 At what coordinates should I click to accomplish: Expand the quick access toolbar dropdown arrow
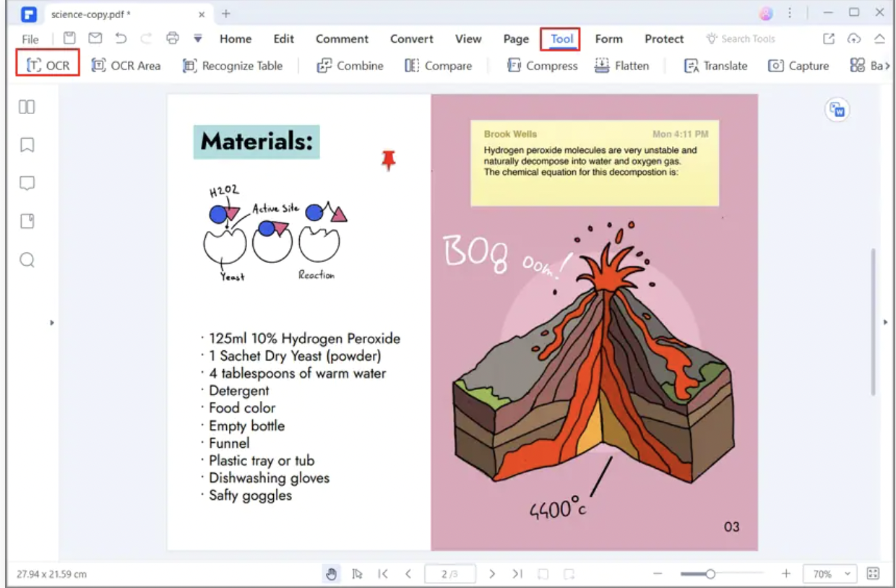[197, 39]
